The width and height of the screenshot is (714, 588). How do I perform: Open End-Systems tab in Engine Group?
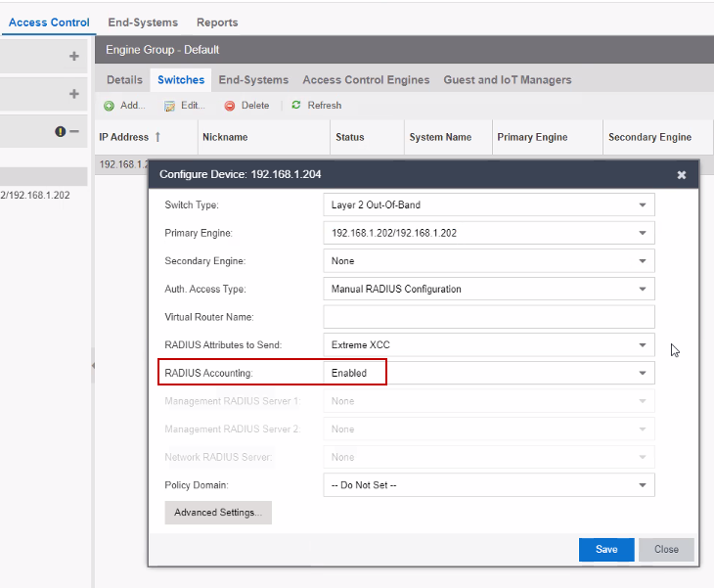click(253, 79)
